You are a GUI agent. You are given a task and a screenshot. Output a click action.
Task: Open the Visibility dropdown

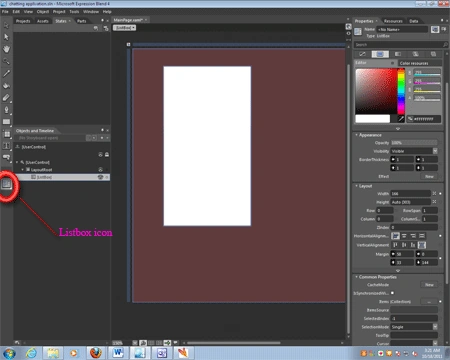click(x=435, y=151)
